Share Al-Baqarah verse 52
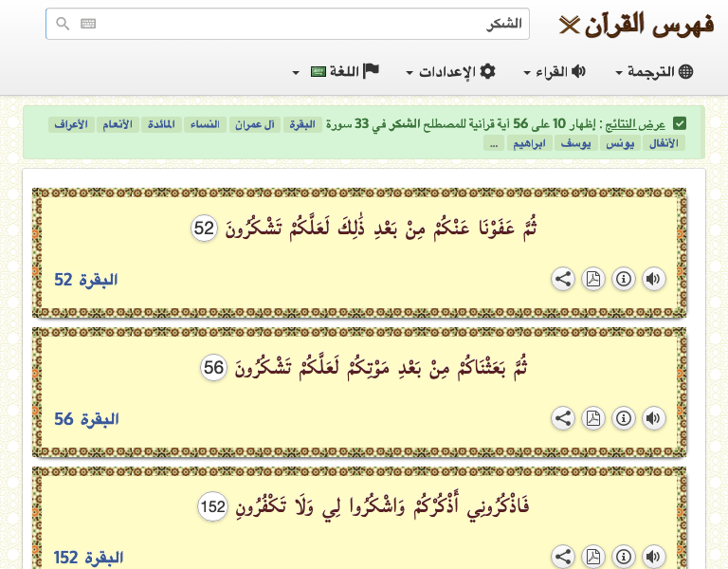 [x=562, y=279]
